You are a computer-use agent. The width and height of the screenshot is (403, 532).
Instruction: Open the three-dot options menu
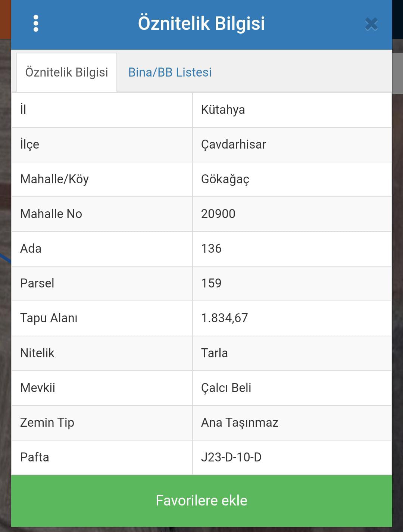pyautogui.click(x=36, y=24)
